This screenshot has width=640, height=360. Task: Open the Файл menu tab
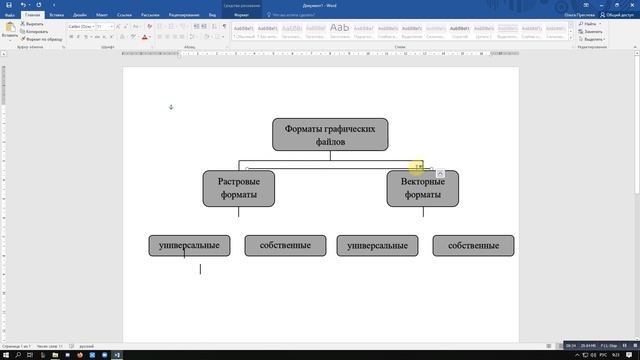[10, 15]
